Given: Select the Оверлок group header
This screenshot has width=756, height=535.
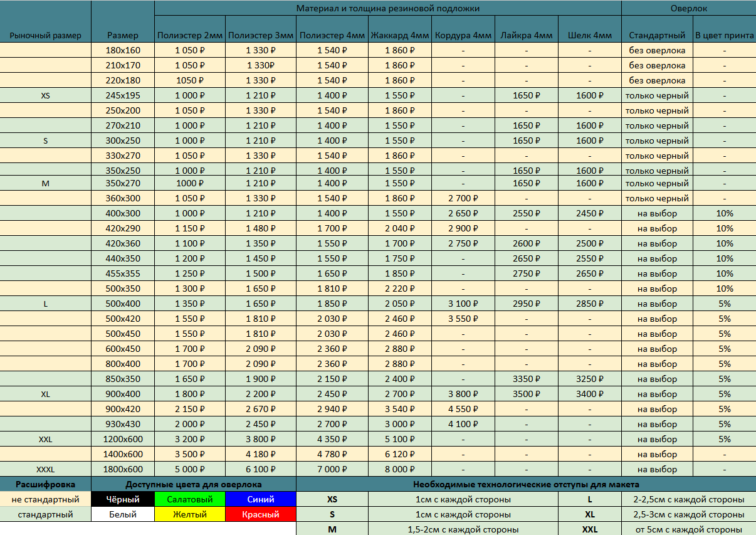Looking at the screenshot, I should tap(688, 8).
